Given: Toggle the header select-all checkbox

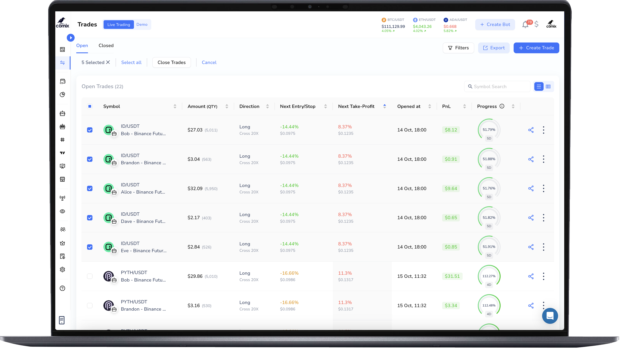Looking at the screenshot, I should point(90,106).
